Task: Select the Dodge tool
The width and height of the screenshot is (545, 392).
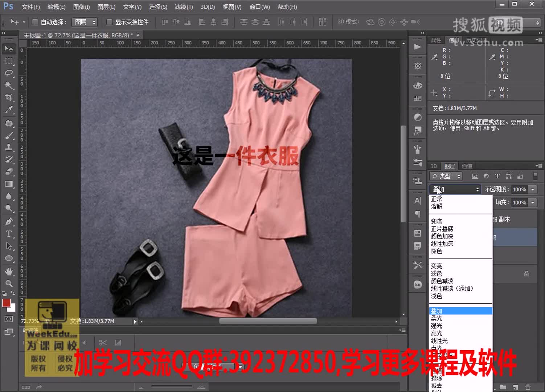Action: [9, 208]
